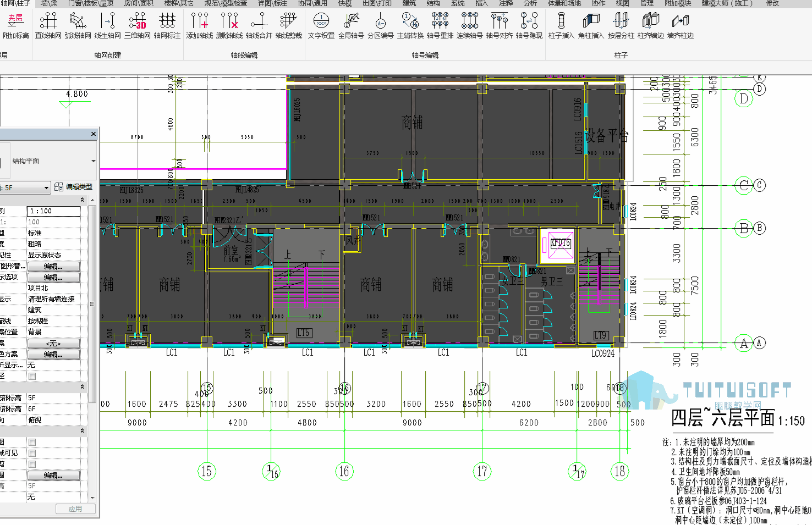Use the 轴线剪裁 axis trim tool
This screenshot has width=812, height=525.
click(288, 25)
